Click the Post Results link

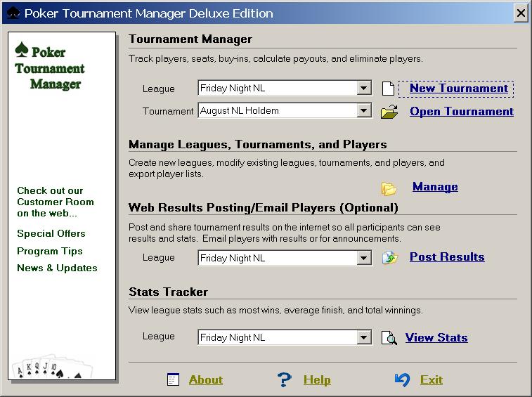(447, 257)
